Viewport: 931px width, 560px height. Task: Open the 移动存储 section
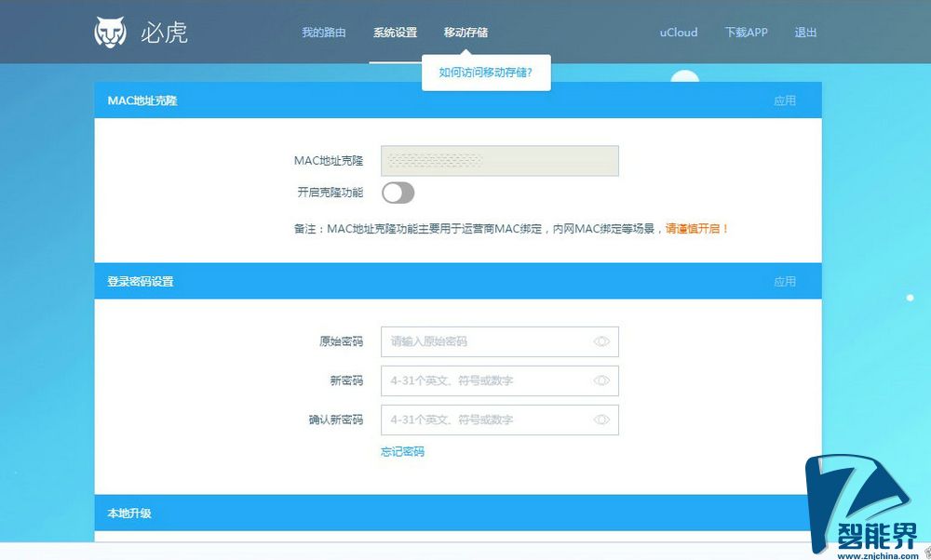click(465, 32)
